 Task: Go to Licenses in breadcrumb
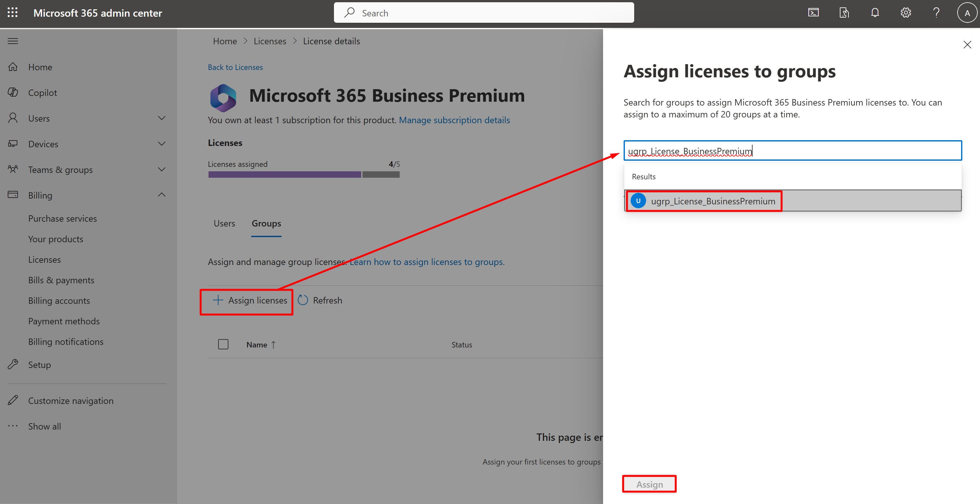click(270, 41)
